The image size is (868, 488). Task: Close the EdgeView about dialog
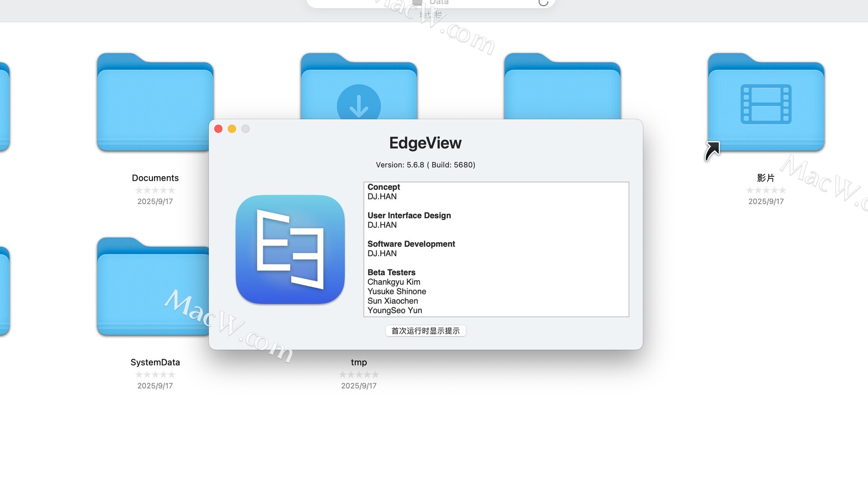pos(218,129)
